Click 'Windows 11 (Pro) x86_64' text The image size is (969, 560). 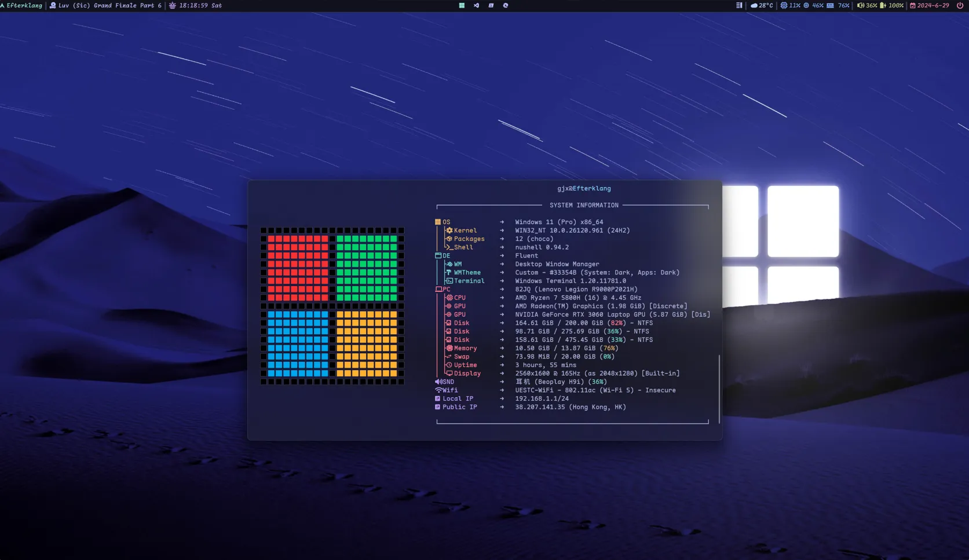tap(559, 222)
